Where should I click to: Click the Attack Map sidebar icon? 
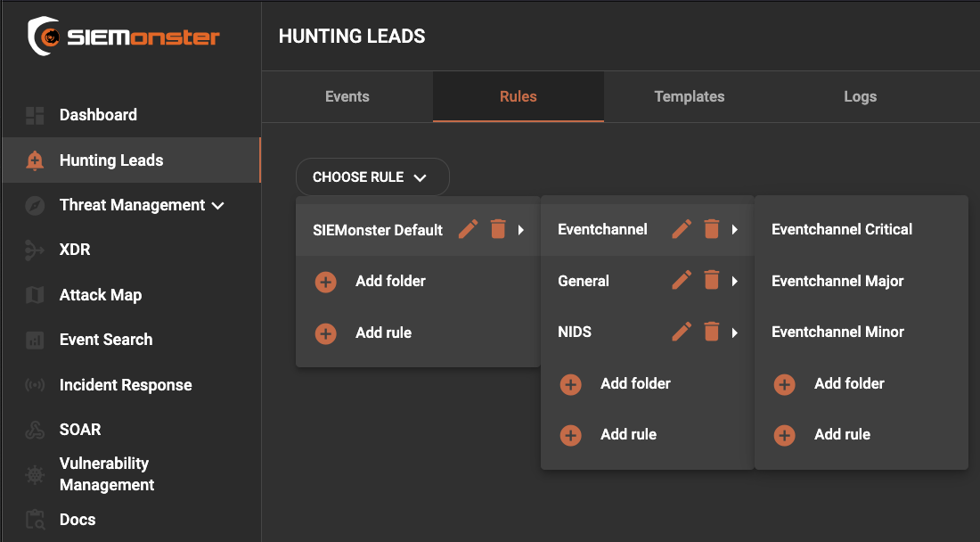[35, 295]
